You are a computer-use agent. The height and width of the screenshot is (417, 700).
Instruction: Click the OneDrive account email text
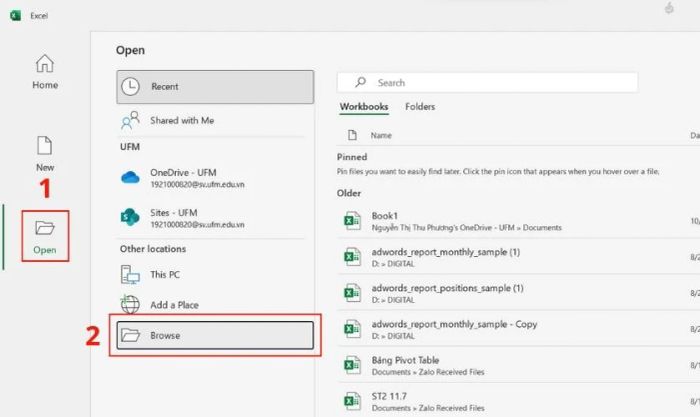pos(197,184)
